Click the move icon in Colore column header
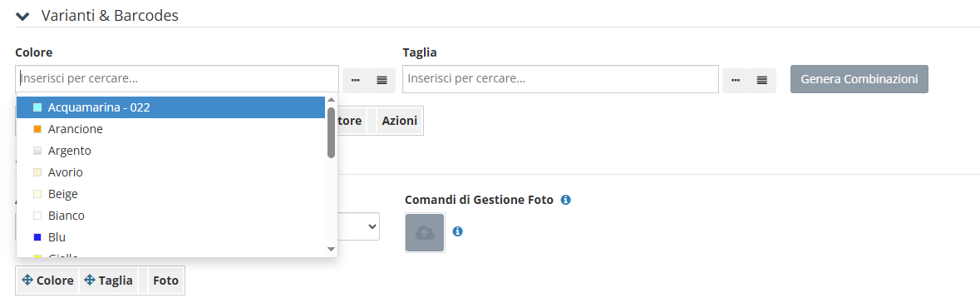Image resolution: width=980 pixels, height=308 pixels. pos(27,281)
